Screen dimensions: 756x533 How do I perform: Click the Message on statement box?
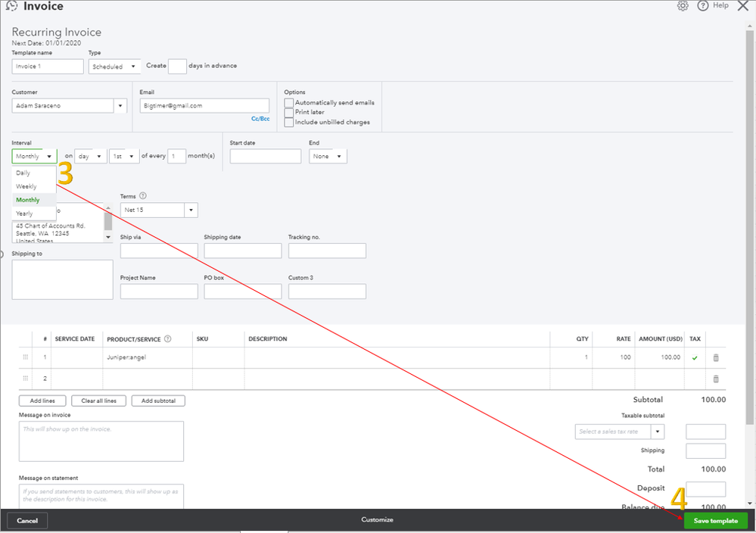(x=101, y=497)
